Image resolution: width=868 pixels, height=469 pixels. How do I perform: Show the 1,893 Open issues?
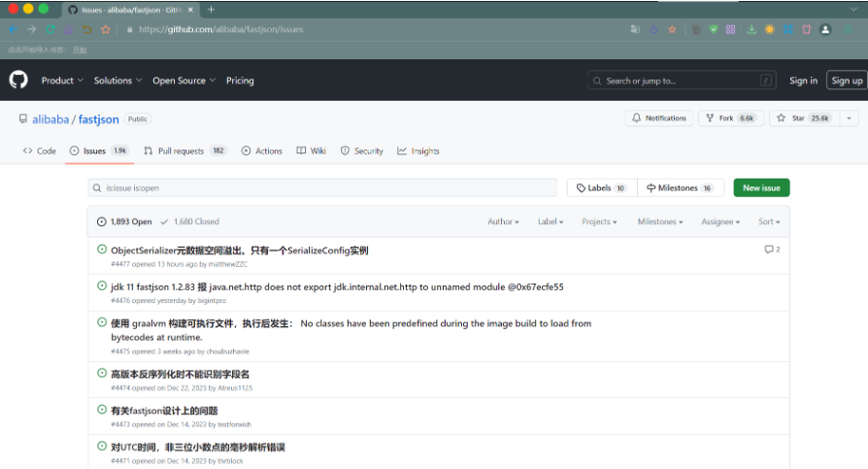point(124,221)
